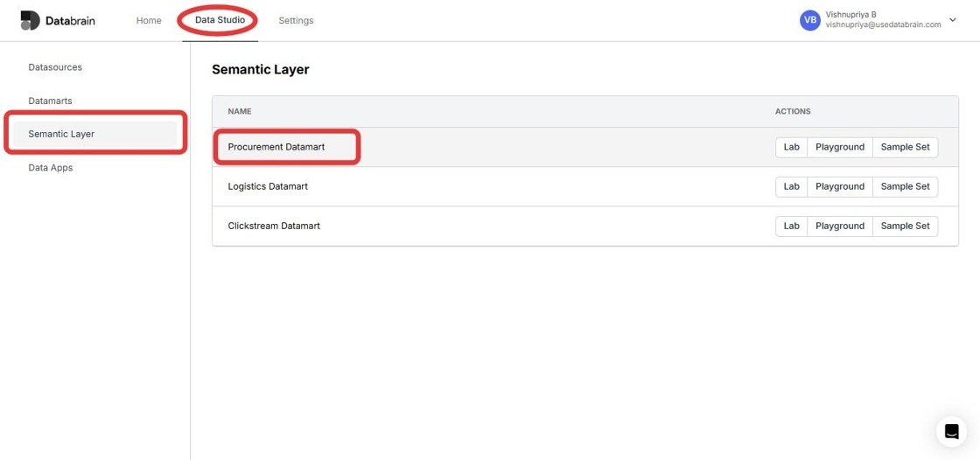Click Sample Set for Logistics Datamart
980x460 pixels.
coord(905,186)
